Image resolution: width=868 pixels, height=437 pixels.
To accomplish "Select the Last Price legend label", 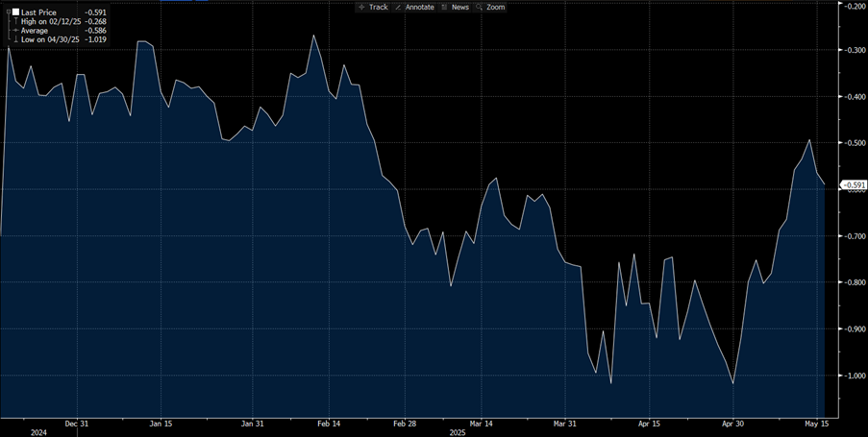I will 38,12.
